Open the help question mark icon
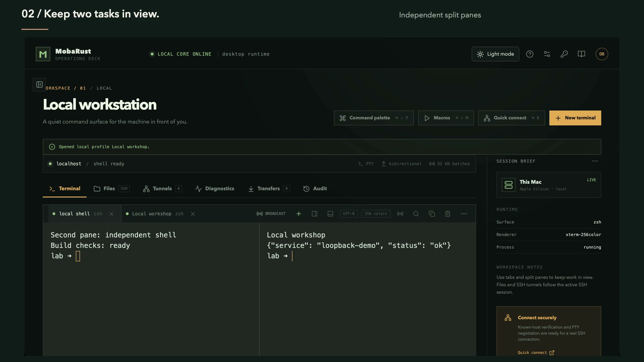 coord(530,54)
